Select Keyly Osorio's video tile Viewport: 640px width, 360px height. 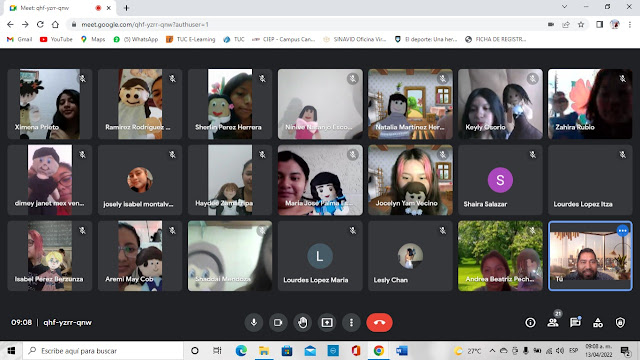[x=500, y=104]
